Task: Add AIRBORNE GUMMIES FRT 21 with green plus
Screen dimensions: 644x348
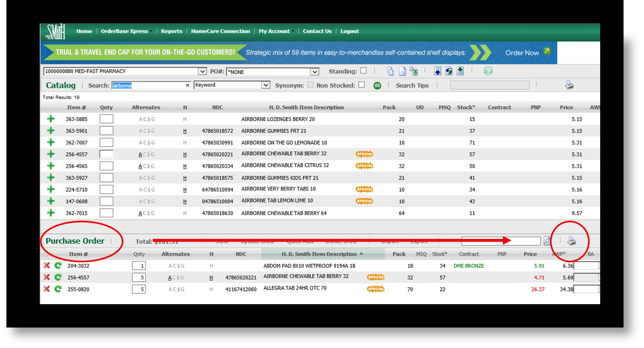Action: pyautogui.click(x=51, y=131)
